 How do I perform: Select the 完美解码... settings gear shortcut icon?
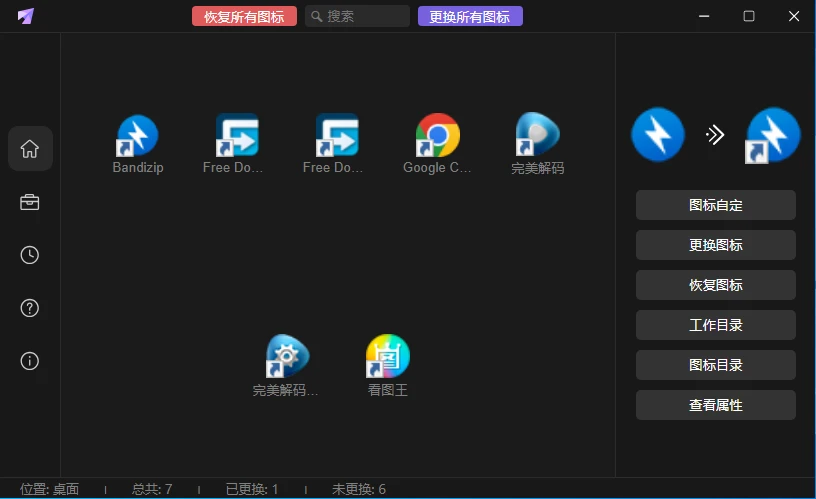287,356
